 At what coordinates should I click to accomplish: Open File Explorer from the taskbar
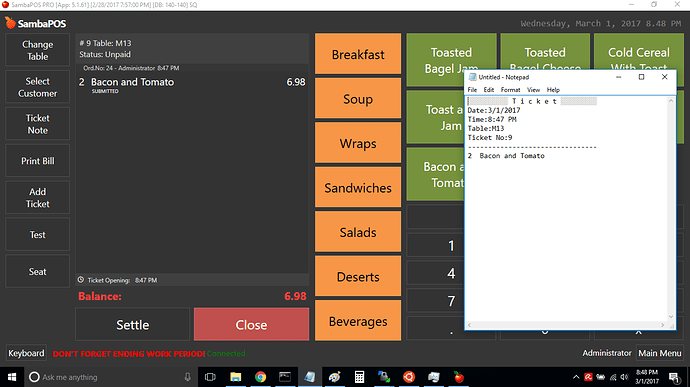pyautogui.click(x=235, y=377)
